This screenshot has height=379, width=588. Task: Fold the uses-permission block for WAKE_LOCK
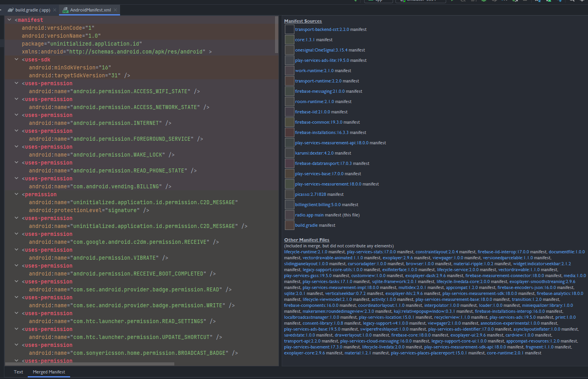point(16,146)
